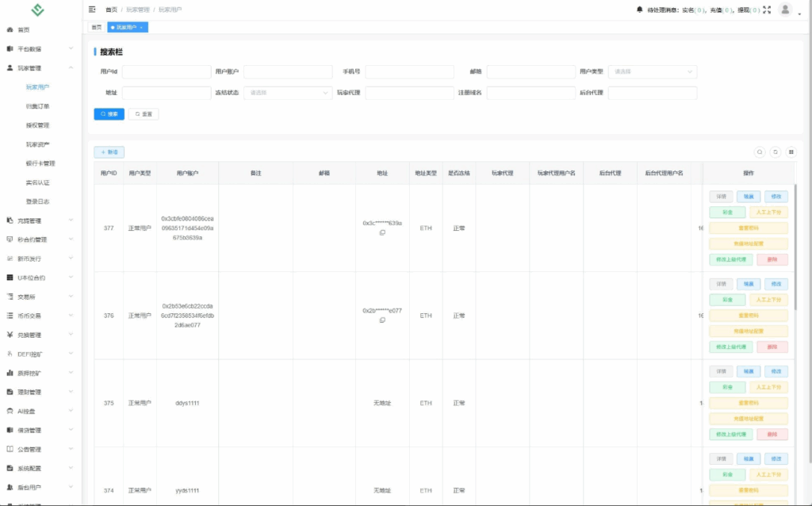The width and height of the screenshot is (812, 506).
Task: Click 人工上下分 for user 375
Action: click(x=768, y=387)
